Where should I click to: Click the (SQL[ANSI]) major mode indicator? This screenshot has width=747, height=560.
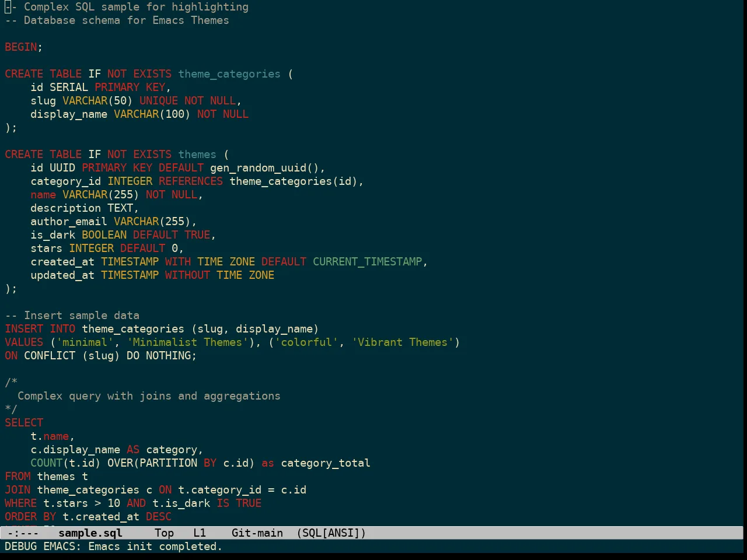(x=331, y=533)
